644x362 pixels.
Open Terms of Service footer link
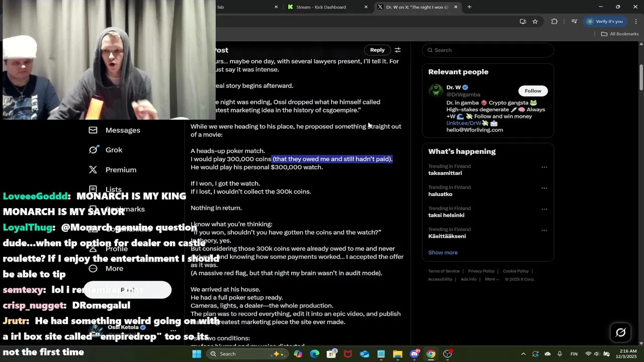point(444,271)
